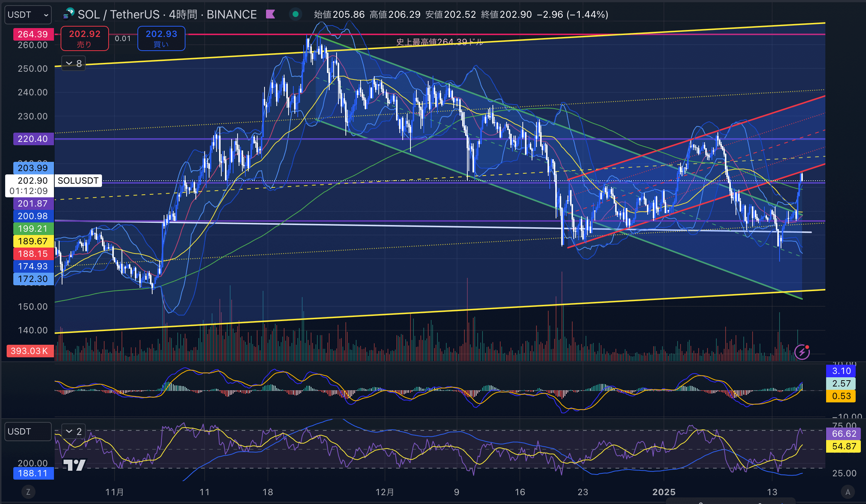Click the 220.40 purple price label

point(33,139)
